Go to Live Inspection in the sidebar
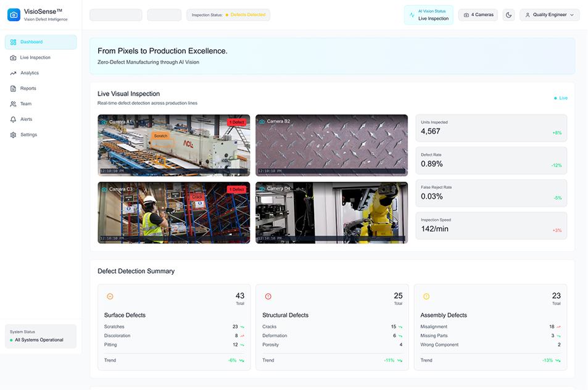This screenshot has height=390, width=588. click(x=35, y=57)
